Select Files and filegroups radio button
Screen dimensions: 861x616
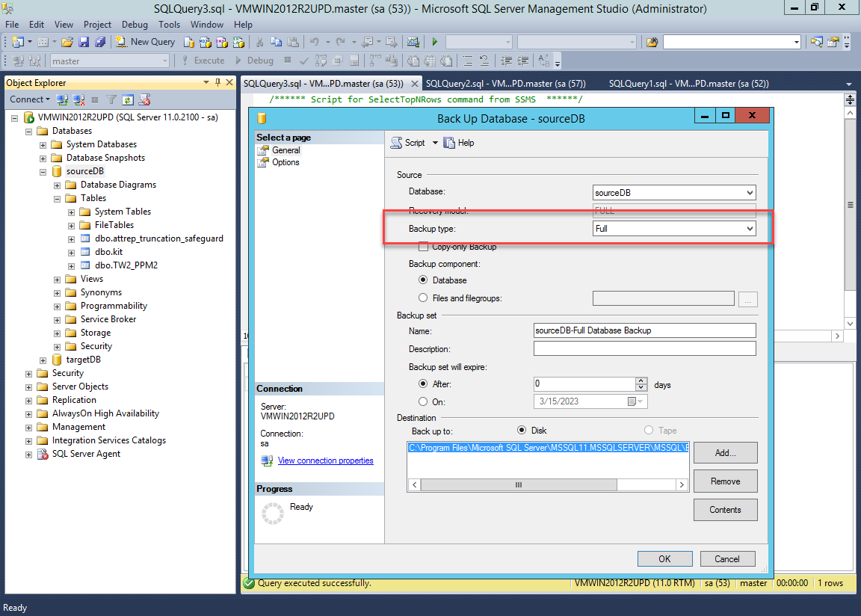point(424,298)
